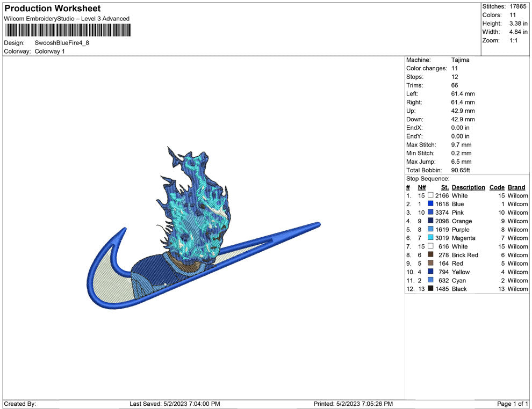This screenshot has width=532, height=409.
Task: Select the Stitches count 17865
Action: point(517,6)
